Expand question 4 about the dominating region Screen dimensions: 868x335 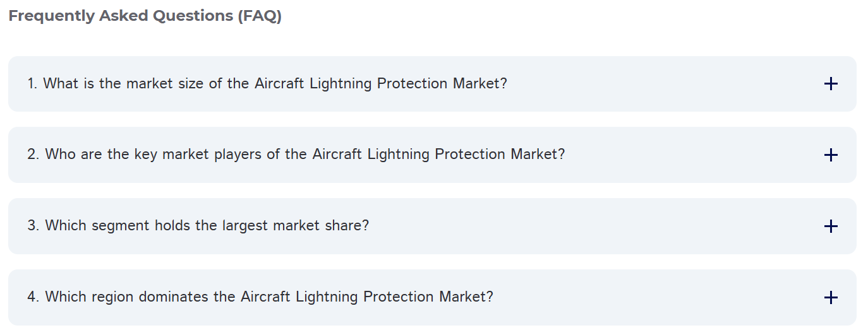tap(432, 298)
